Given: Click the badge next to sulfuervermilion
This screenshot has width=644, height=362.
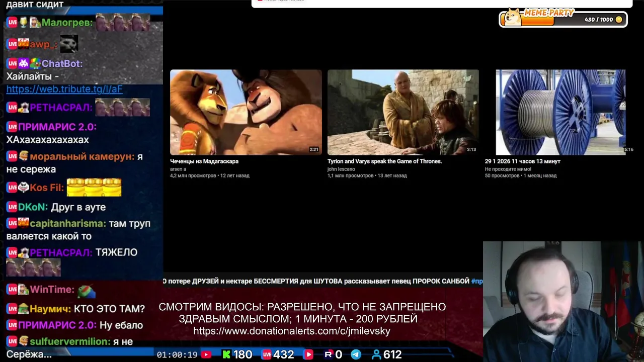Looking at the screenshot, I should coord(23,341).
